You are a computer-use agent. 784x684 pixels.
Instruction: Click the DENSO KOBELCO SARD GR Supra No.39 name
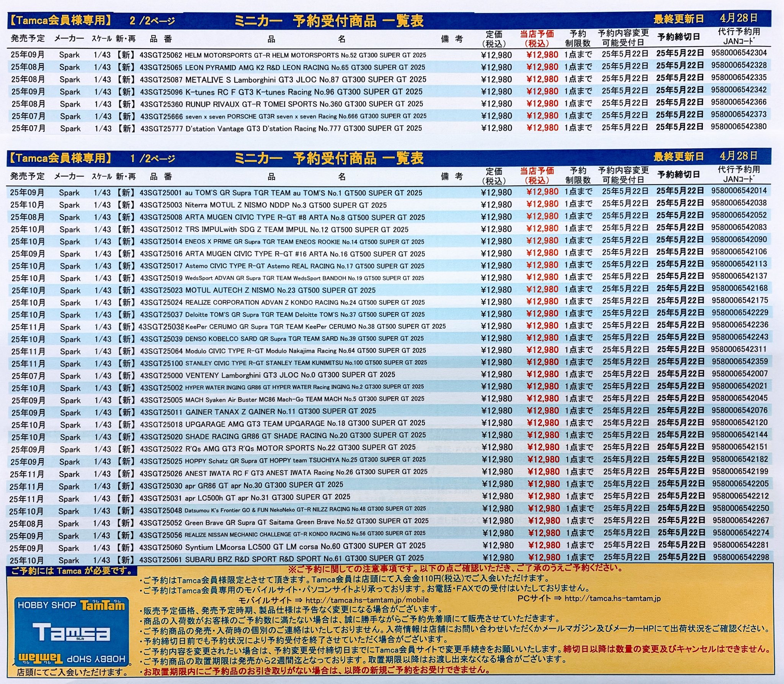coord(304,339)
